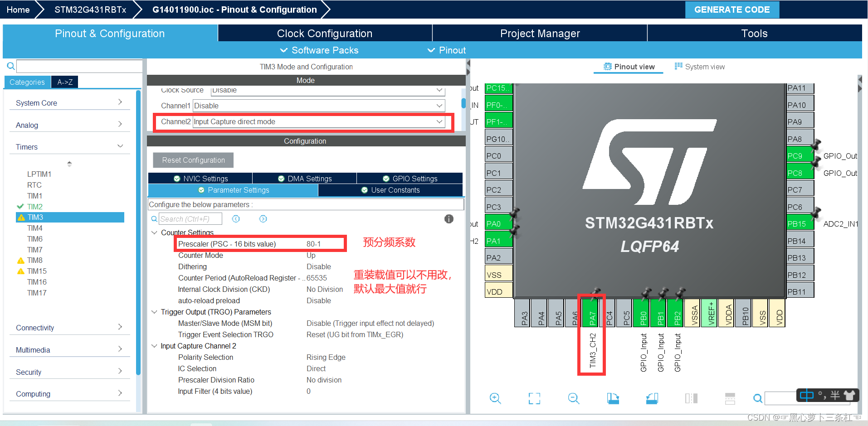Expand the Security category

69,372
